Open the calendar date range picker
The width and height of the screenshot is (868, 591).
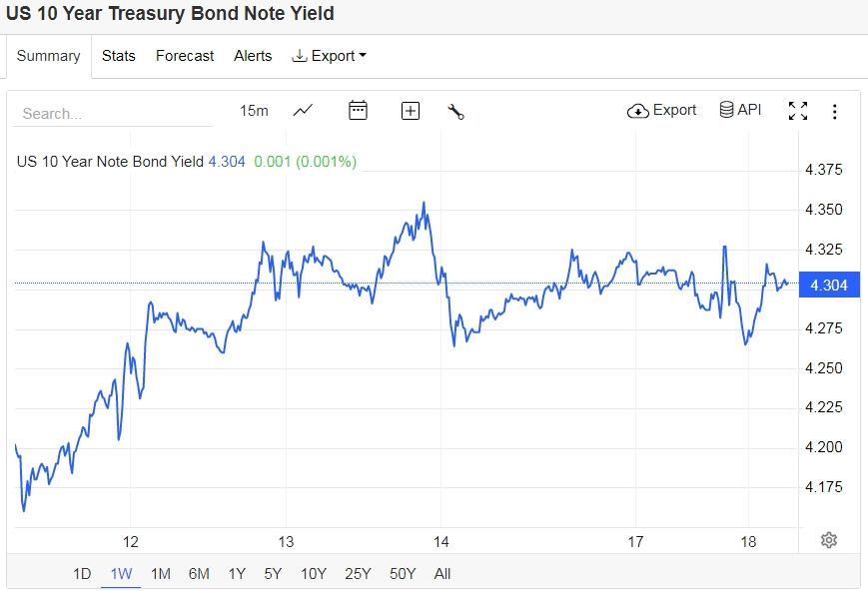[x=358, y=111]
